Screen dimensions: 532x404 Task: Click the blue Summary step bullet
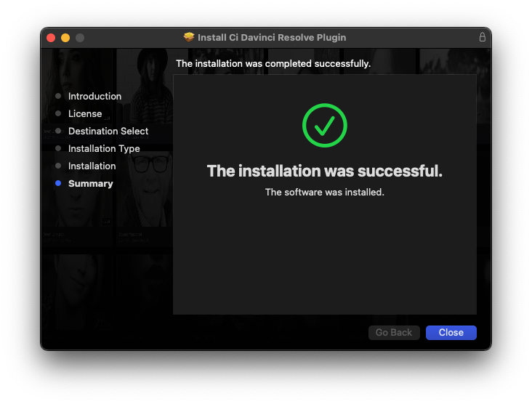point(58,183)
